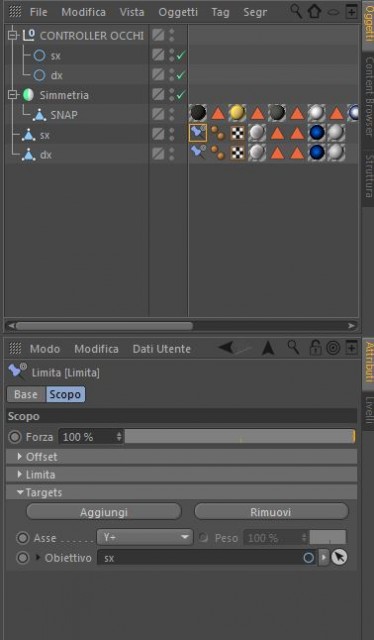Image resolution: width=374 pixels, height=640 pixels.
Task: Click the Forza value stepper arrows
Action: click(x=119, y=437)
